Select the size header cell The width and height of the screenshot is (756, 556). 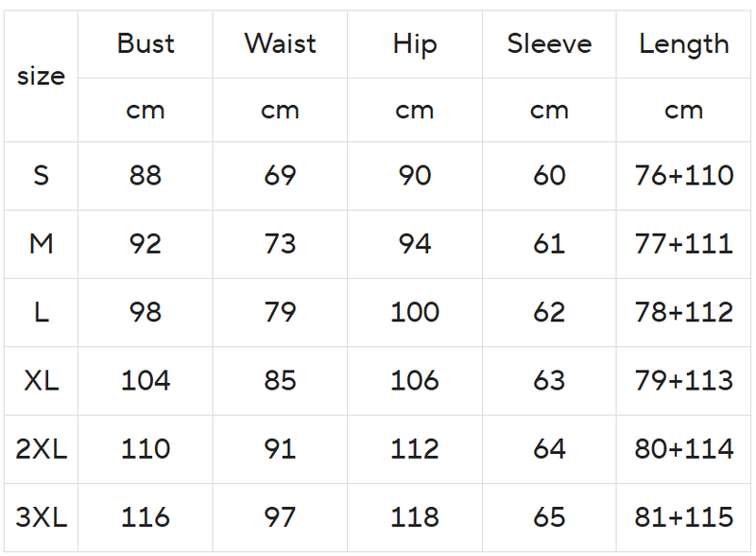(41, 77)
